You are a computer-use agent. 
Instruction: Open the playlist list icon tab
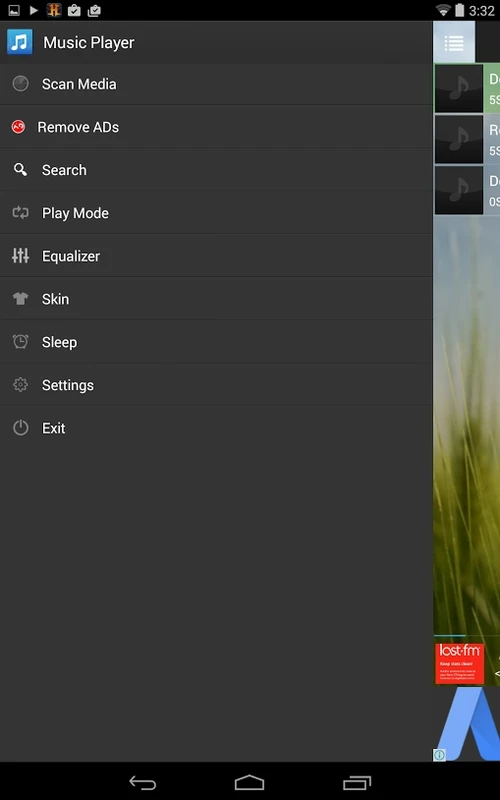[454, 43]
